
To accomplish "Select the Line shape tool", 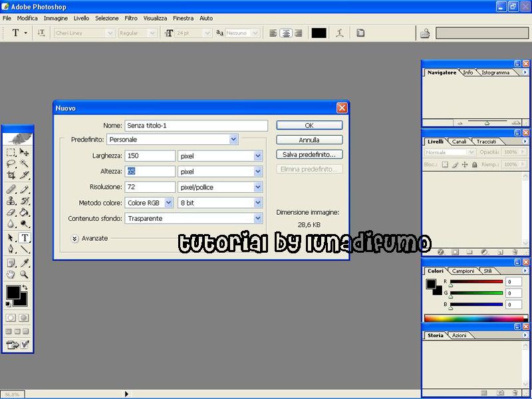I will (24, 249).
